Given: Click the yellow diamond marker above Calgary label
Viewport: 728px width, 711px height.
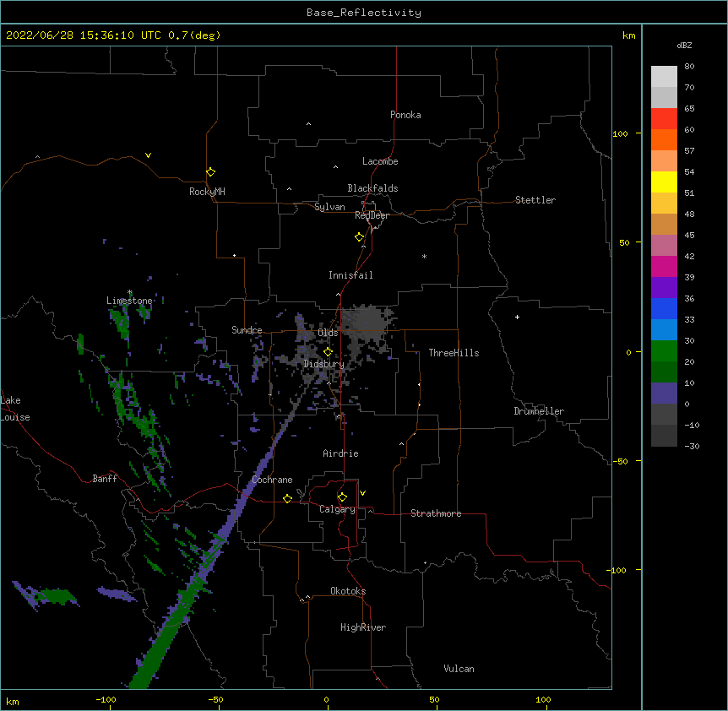Looking at the screenshot, I should [x=342, y=497].
